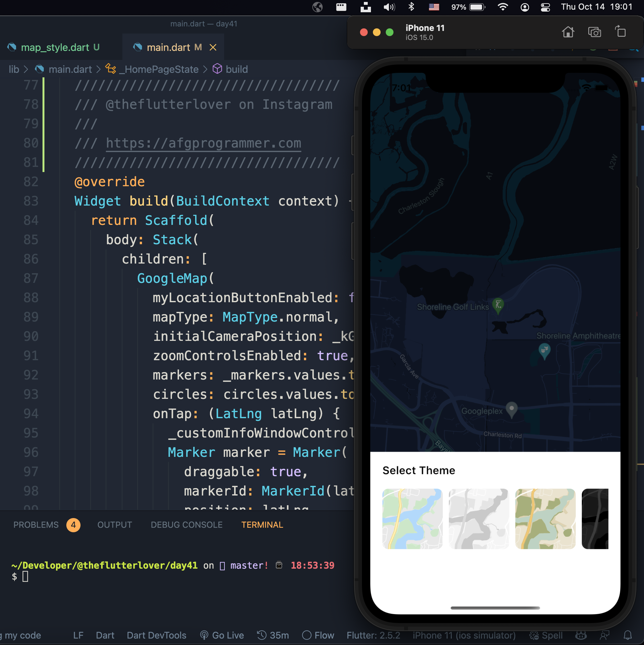
Task: Click the Go Live broadcast icon
Action: (x=204, y=635)
